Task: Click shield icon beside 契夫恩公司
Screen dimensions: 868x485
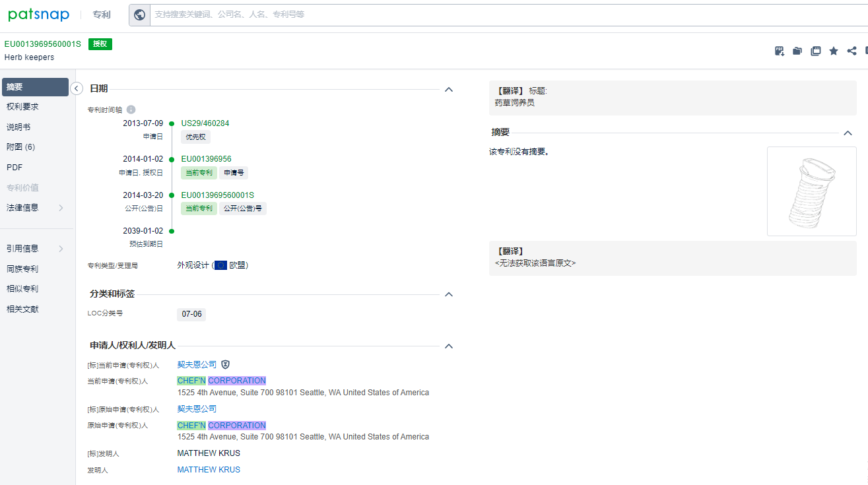Action: click(x=225, y=364)
